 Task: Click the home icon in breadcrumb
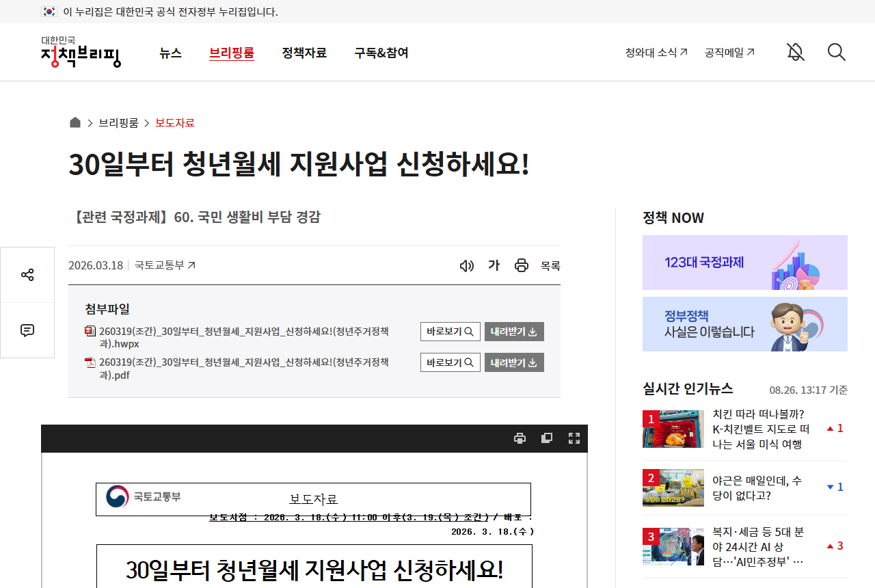pos(75,122)
